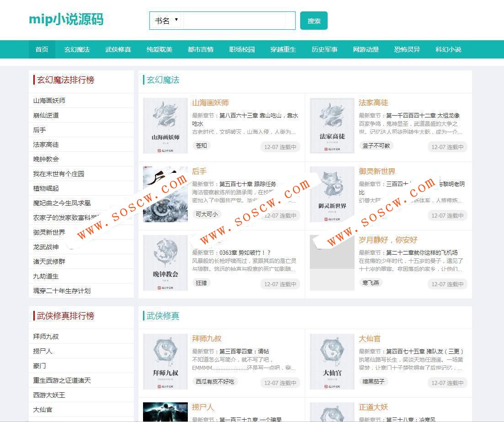Image resolution: width=504 pixels, height=422 pixels.
Task: Click author tag 西瓜有皮不好吃
Action: (215, 382)
